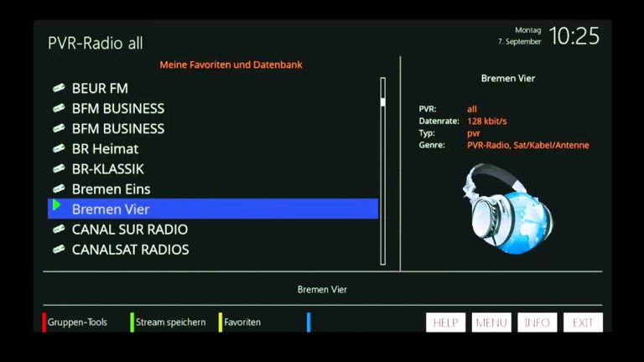Choose the BR-KLASSIK station in list

[x=107, y=168]
